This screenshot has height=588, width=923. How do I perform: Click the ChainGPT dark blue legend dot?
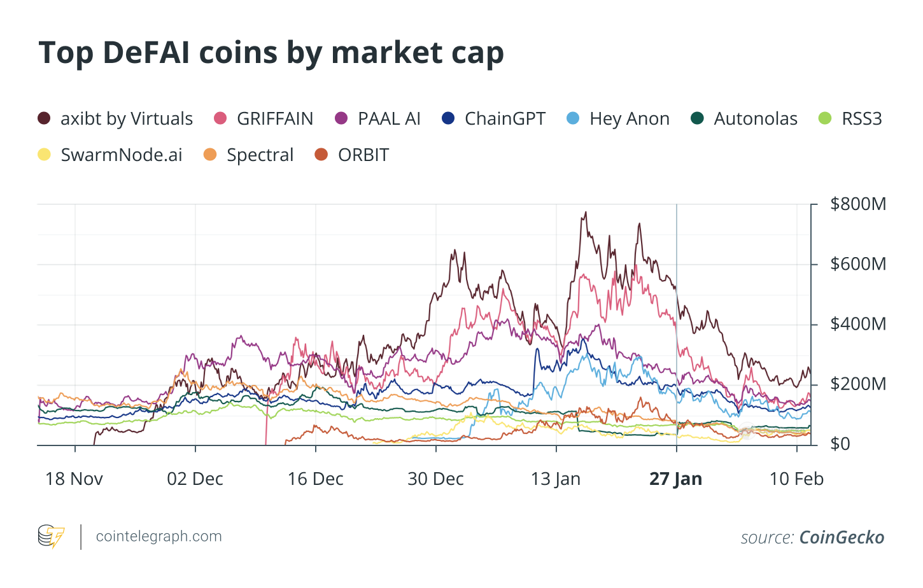pos(448,118)
